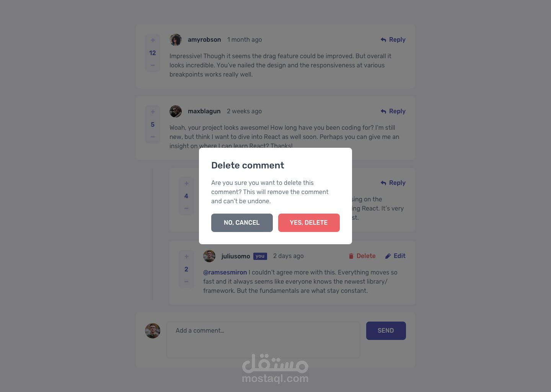Screen dimensions: 551x392
Task: Edit juliusomo's comment
Action: point(395,256)
